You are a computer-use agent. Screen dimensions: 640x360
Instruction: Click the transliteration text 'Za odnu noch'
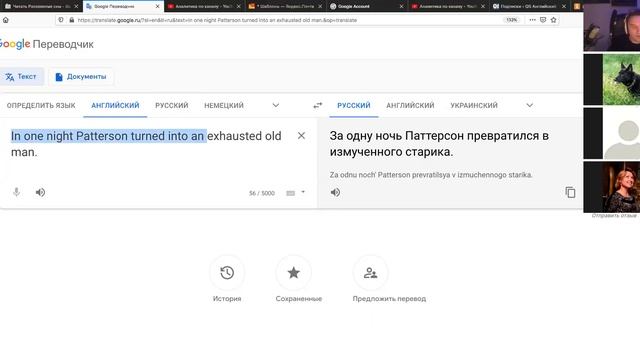tap(431, 175)
